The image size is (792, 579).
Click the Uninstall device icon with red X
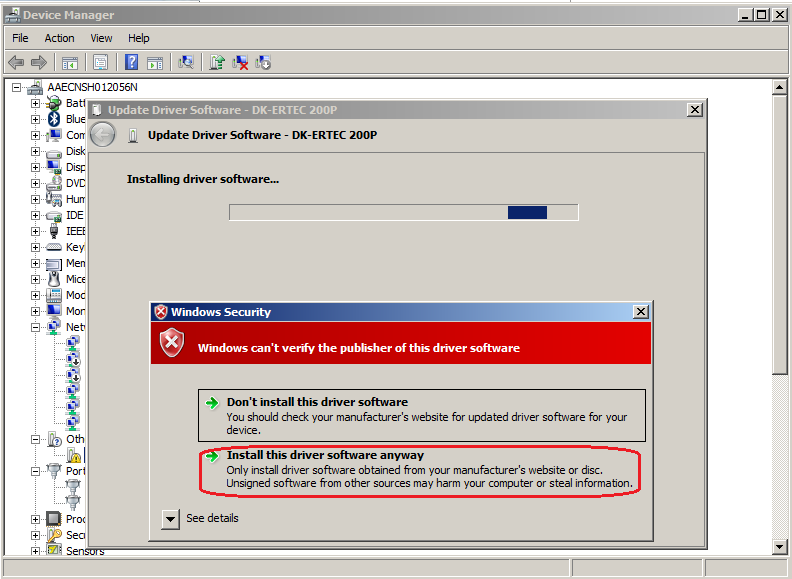[x=240, y=63]
